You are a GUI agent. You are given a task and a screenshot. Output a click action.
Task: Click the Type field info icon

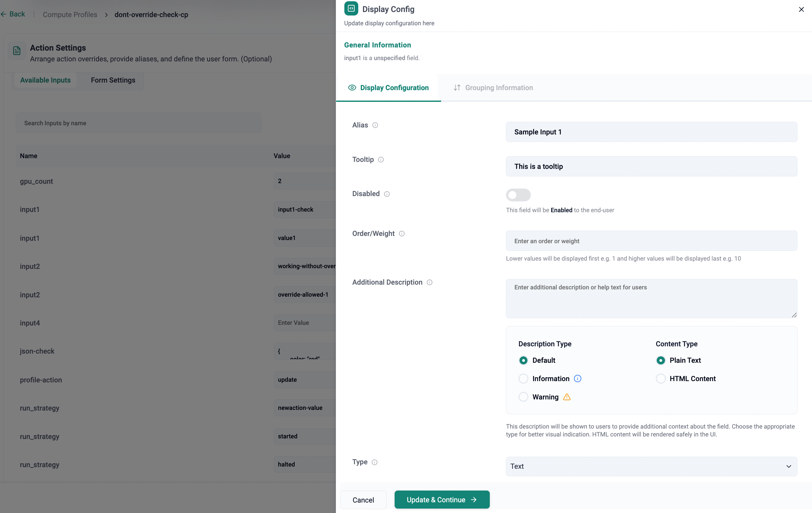click(x=374, y=462)
